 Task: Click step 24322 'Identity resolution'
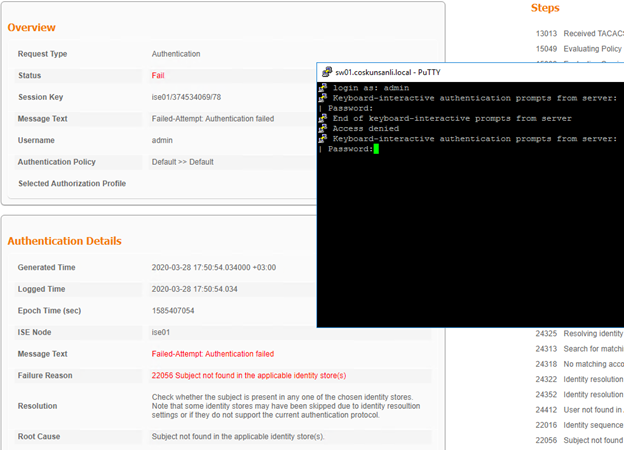pos(579,379)
